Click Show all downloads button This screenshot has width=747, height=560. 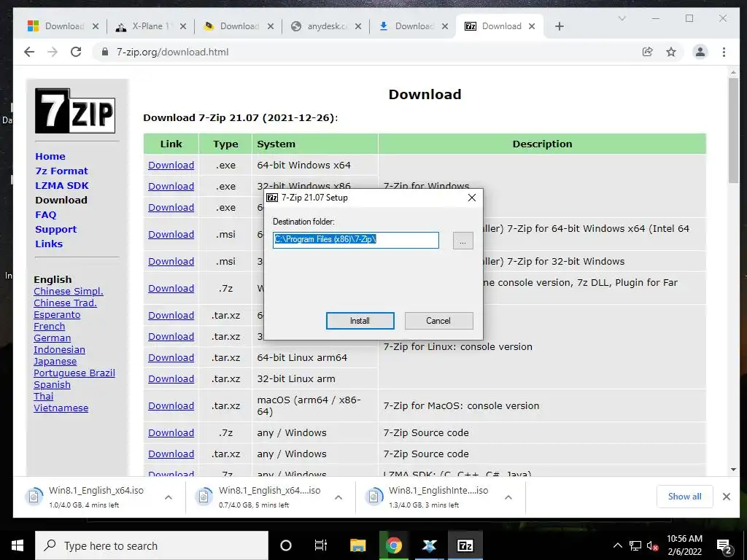(x=684, y=497)
